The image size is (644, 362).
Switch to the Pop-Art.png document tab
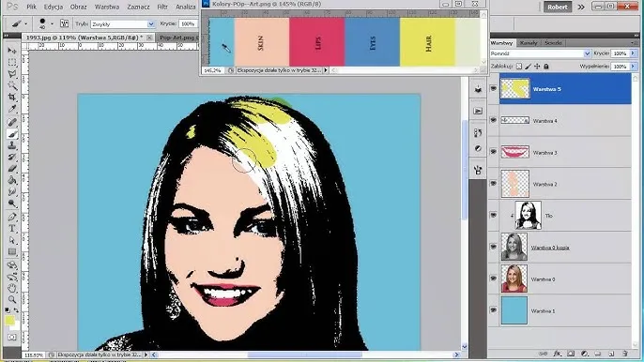pyautogui.click(x=178, y=38)
